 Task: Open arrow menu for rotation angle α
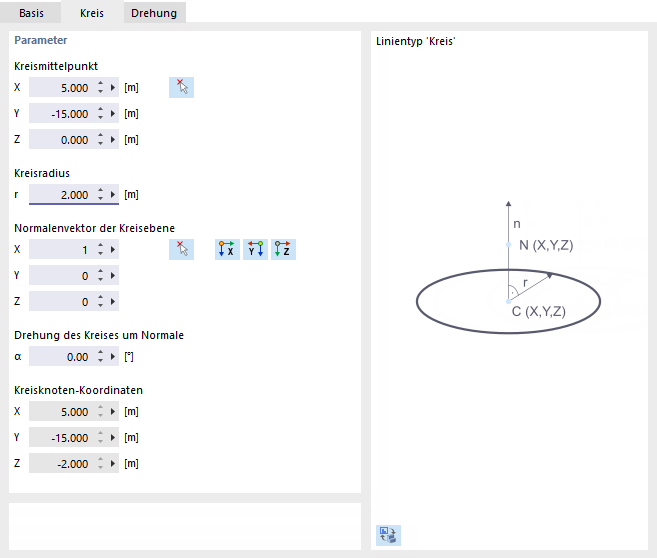113,356
